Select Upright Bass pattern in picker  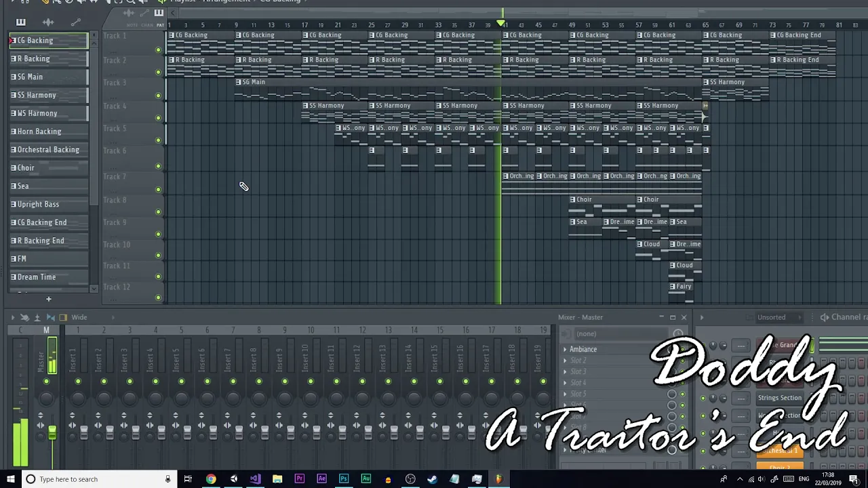click(x=49, y=204)
